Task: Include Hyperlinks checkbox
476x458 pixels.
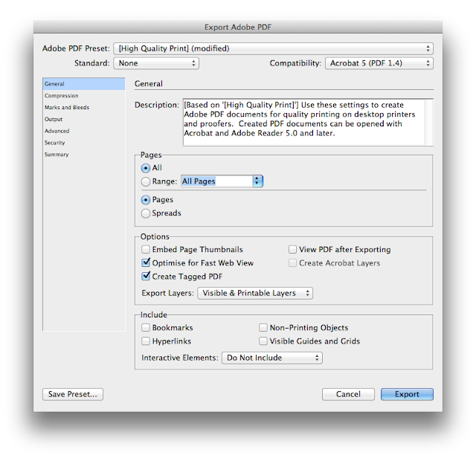Action: [146, 341]
